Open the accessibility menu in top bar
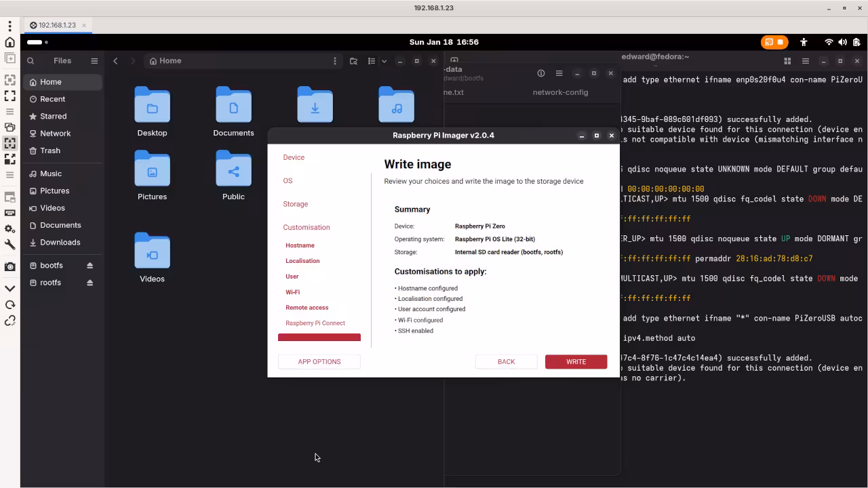This screenshot has height=488, width=868. 804,42
